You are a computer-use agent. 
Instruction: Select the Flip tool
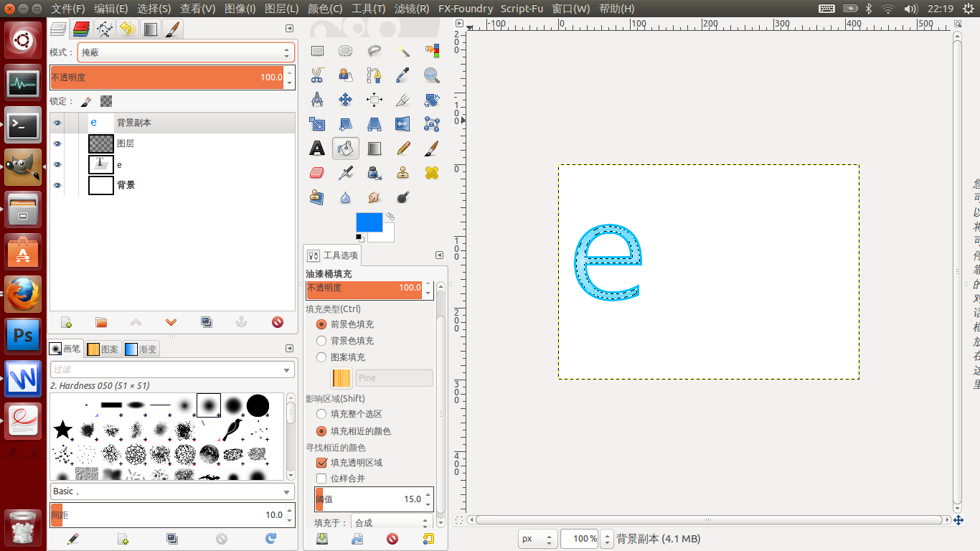403,124
